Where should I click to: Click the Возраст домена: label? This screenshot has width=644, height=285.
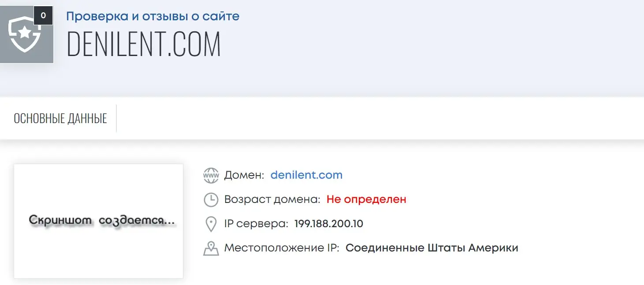click(x=272, y=199)
